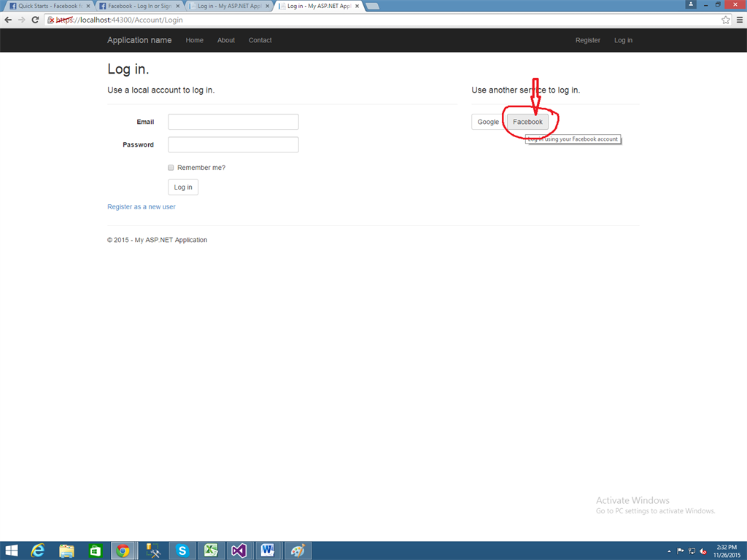Launch Skype from the taskbar
The image size is (747, 560).
pos(182,551)
